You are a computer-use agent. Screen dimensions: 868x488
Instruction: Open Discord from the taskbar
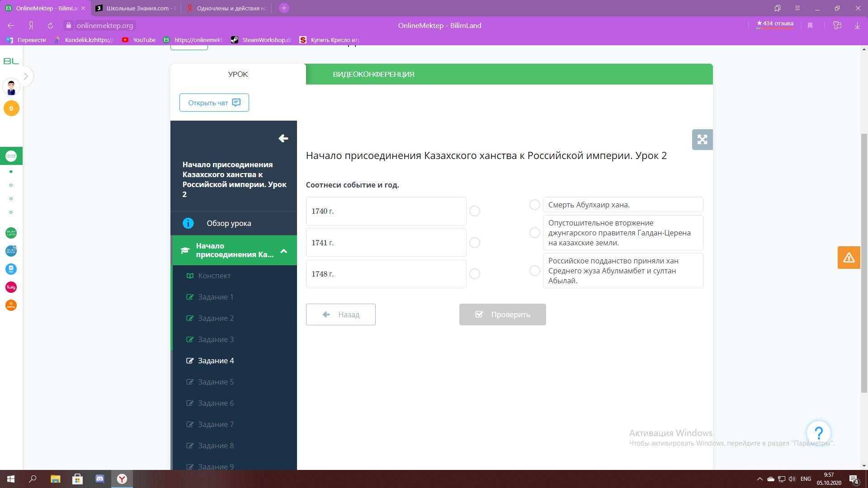(100, 479)
